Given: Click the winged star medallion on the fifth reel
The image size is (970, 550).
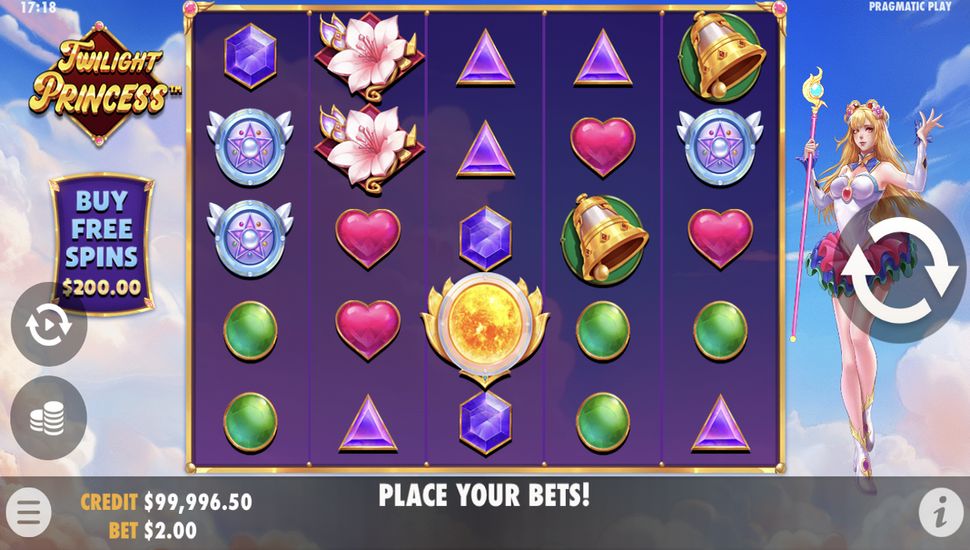Looking at the screenshot, I should tap(720, 147).
